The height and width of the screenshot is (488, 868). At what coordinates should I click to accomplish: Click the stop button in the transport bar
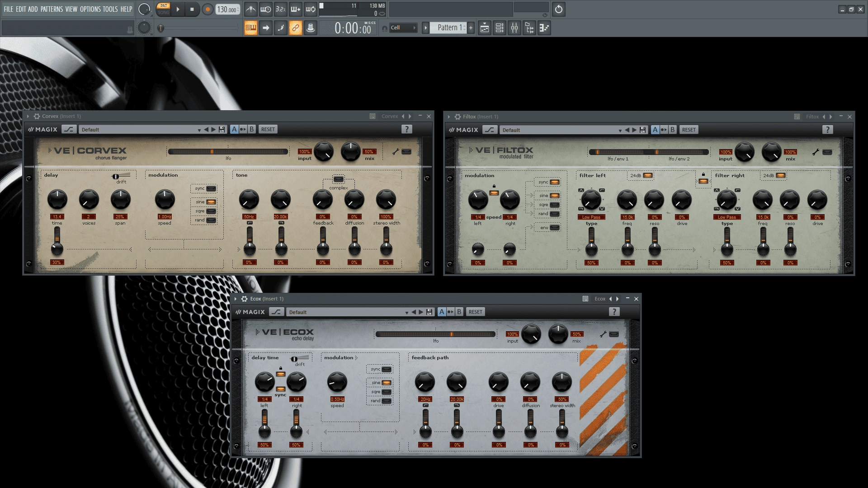point(192,9)
